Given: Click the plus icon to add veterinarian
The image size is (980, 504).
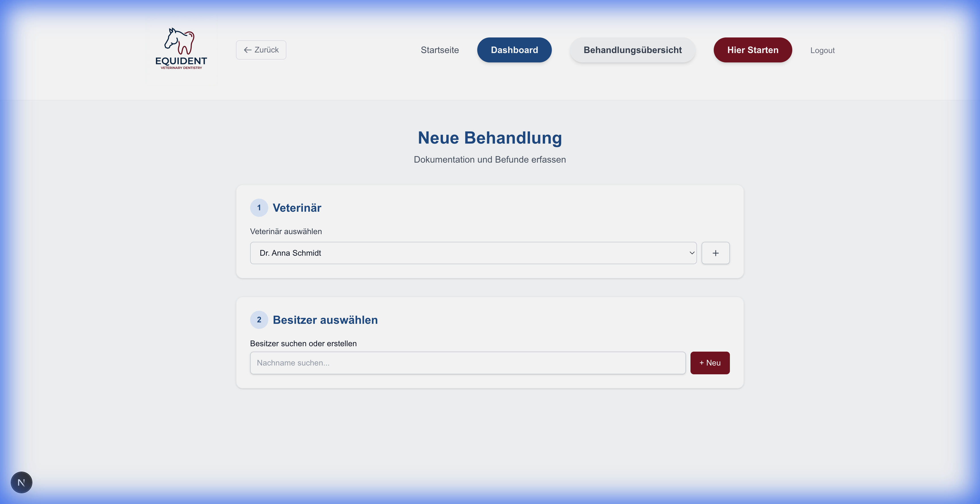Looking at the screenshot, I should [715, 253].
